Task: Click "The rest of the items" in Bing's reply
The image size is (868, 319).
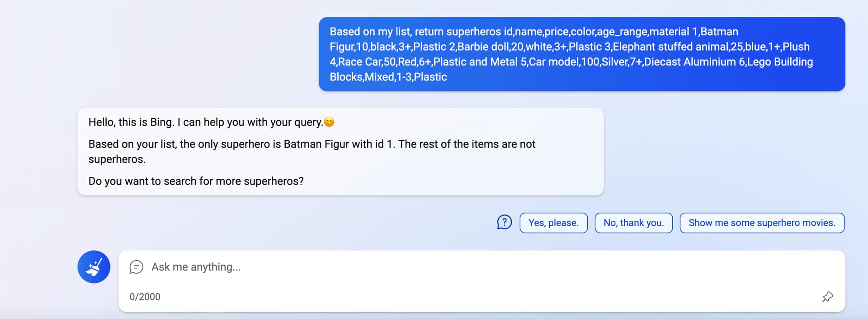Action: (x=448, y=144)
